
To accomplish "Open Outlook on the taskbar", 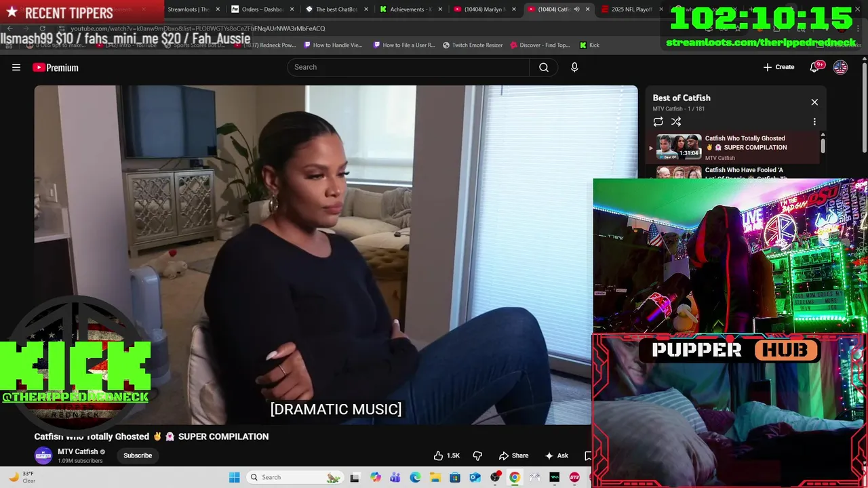I will 475,477.
